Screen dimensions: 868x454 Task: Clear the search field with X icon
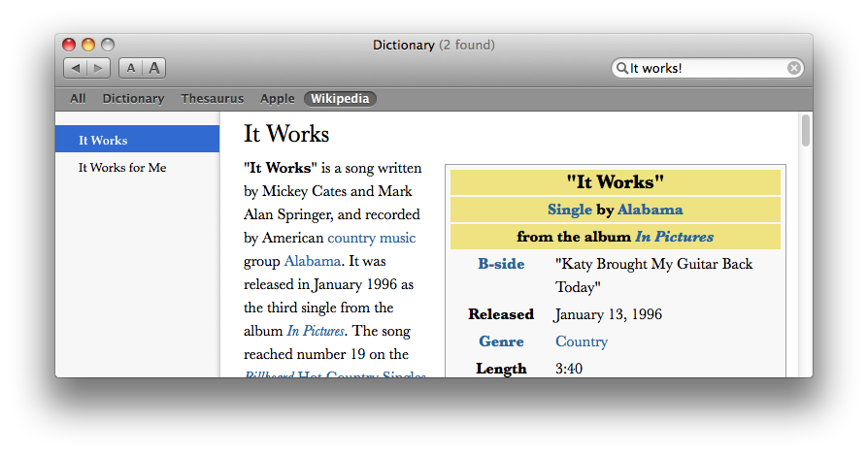point(794,68)
